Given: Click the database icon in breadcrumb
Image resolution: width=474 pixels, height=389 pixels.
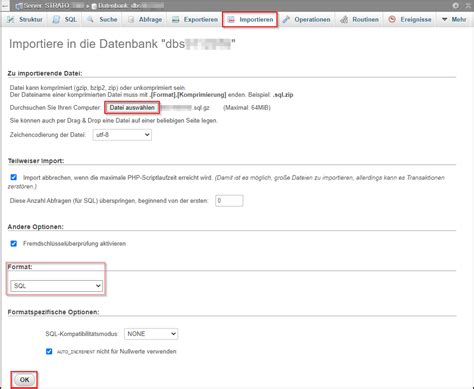Looking at the screenshot, I should (94, 6).
